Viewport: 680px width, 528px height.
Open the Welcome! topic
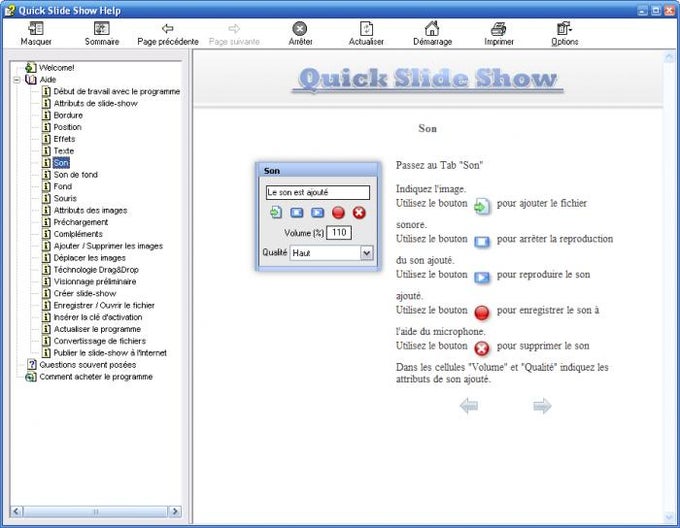coord(56,68)
